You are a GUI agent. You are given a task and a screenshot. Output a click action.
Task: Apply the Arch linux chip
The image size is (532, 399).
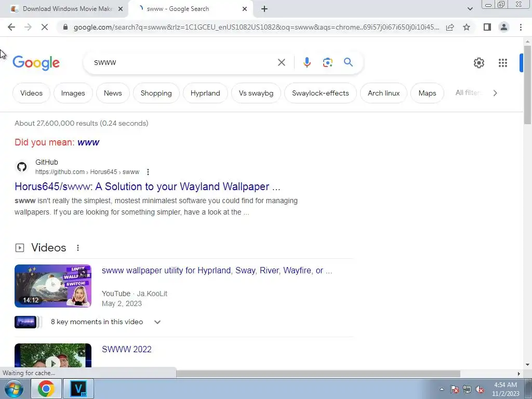(384, 93)
